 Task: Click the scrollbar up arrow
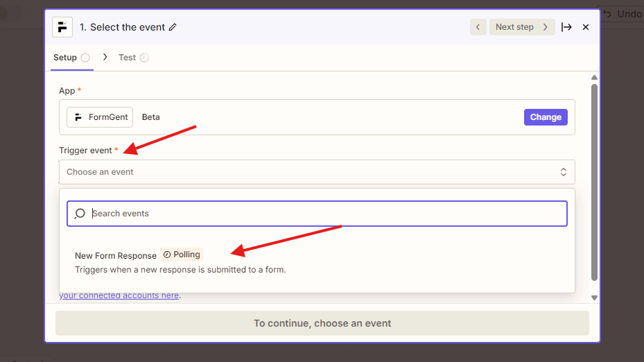[594, 78]
